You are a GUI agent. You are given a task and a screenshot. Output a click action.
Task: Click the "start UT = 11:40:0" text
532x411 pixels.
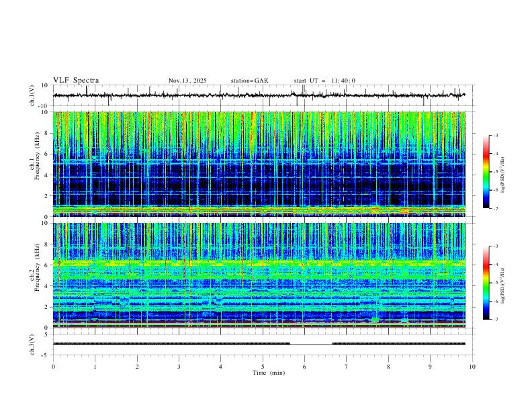click(324, 81)
